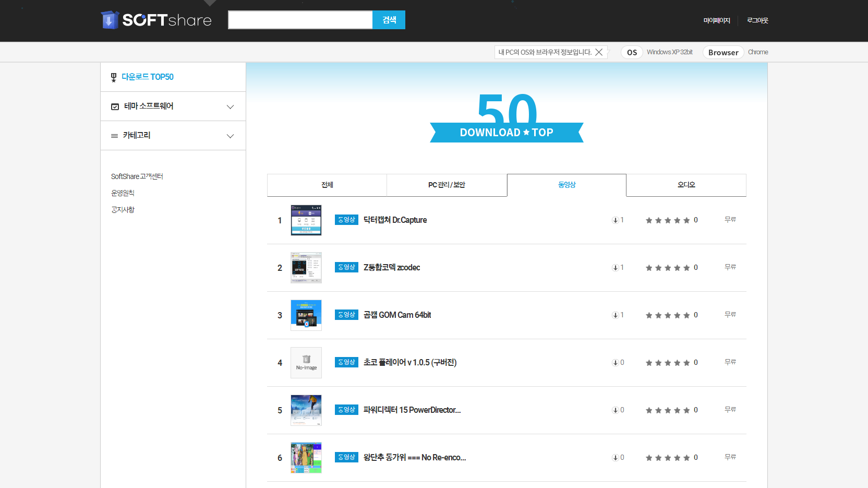Select the download count icon for zcodec
The height and width of the screenshot is (488, 868).
615,268
